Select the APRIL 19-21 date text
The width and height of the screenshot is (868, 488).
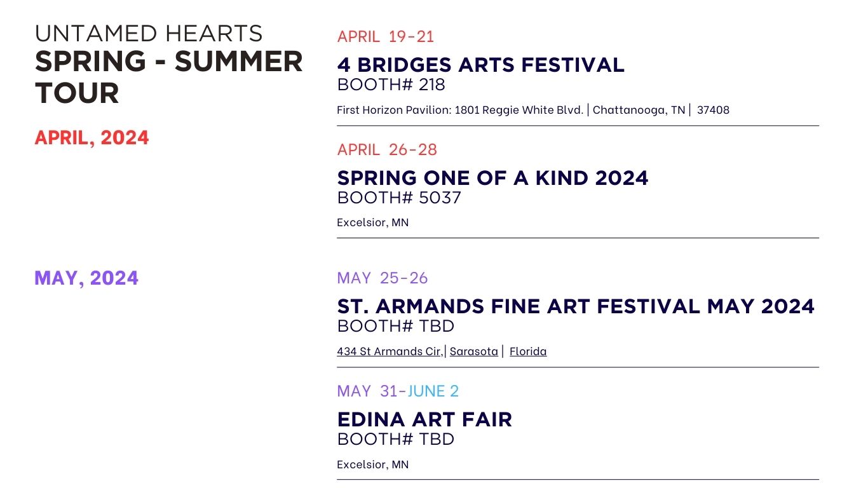point(386,36)
